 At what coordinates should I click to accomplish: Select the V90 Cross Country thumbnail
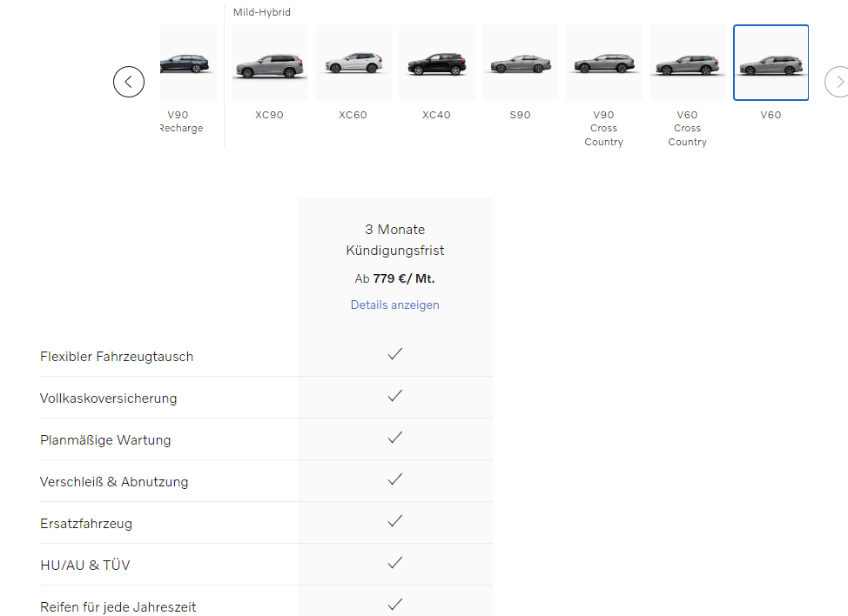(604, 63)
